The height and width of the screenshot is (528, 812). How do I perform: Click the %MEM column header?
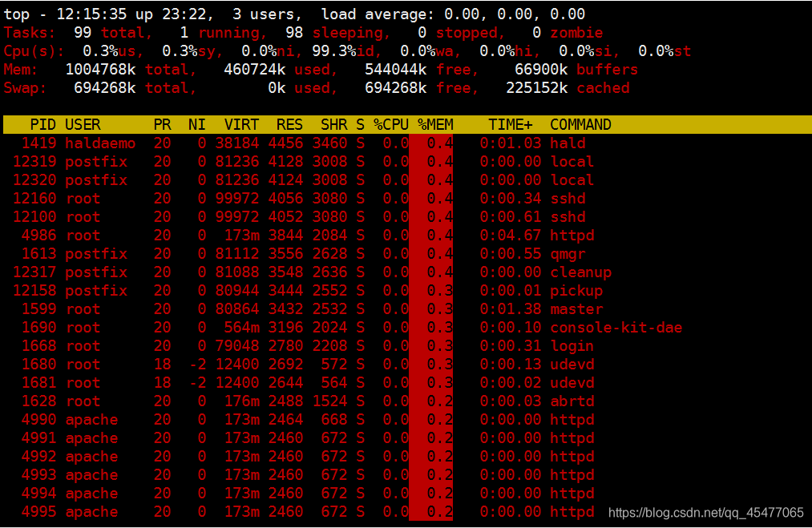click(435, 125)
